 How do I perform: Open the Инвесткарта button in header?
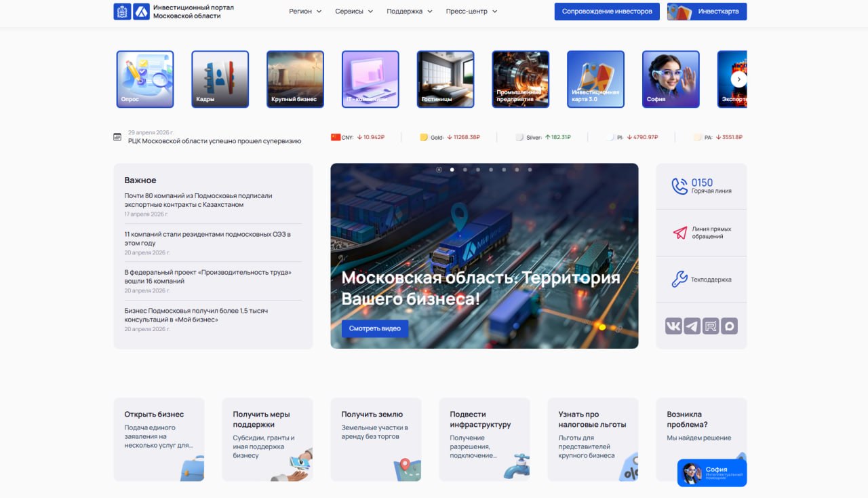[707, 12]
